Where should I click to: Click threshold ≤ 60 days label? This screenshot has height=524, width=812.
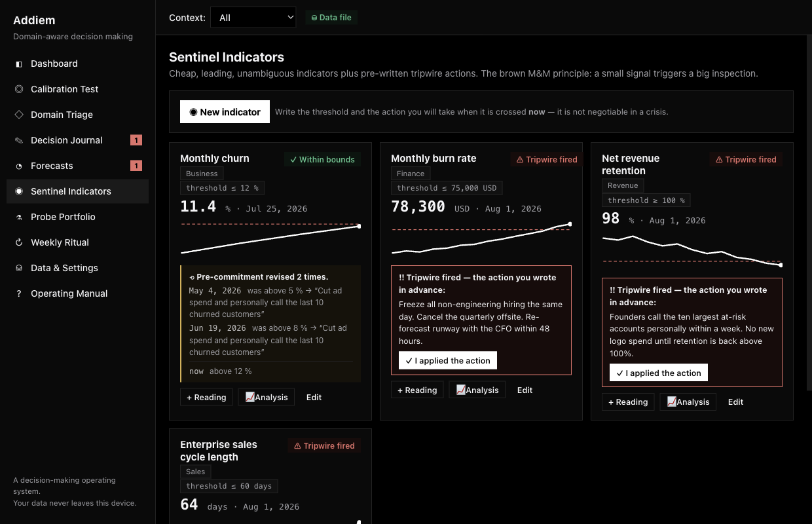[x=229, y=486]
